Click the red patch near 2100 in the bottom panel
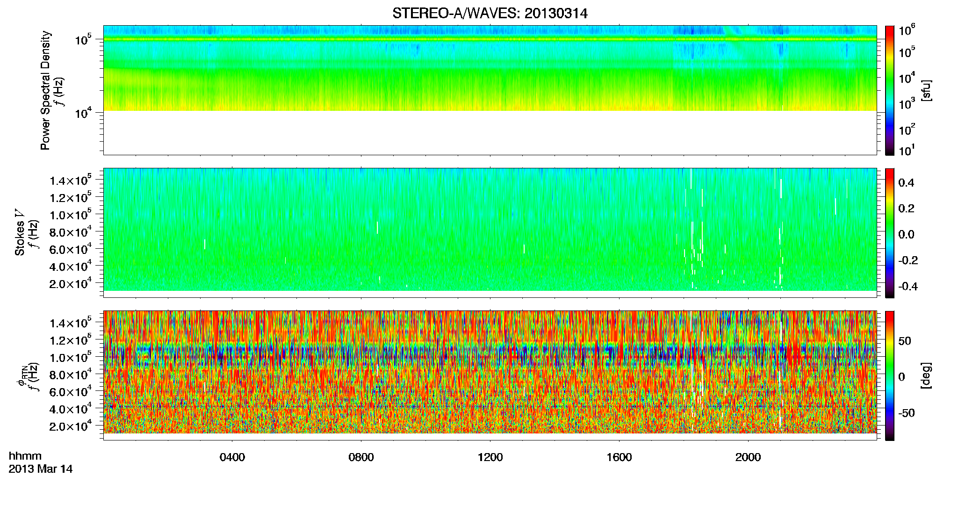This screenshot has height=505, width=980. (x=793, y=354)
